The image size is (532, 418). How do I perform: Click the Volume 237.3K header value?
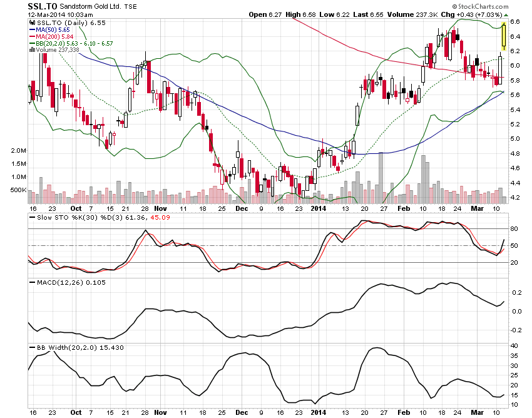click(x=412, y=14)
